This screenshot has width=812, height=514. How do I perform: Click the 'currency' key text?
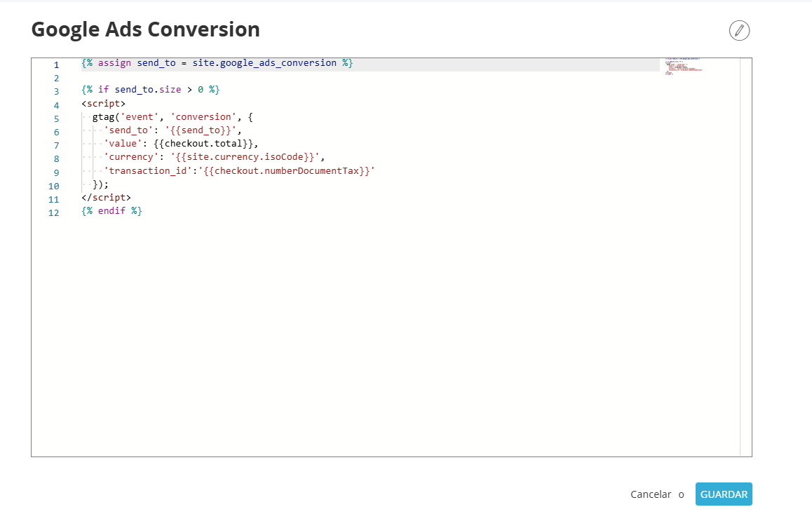131,157
